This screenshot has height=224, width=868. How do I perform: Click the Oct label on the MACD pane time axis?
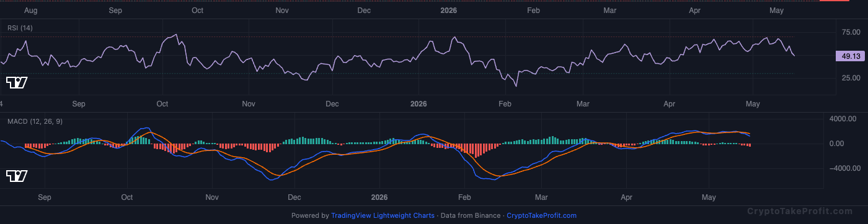pos(127,197)
